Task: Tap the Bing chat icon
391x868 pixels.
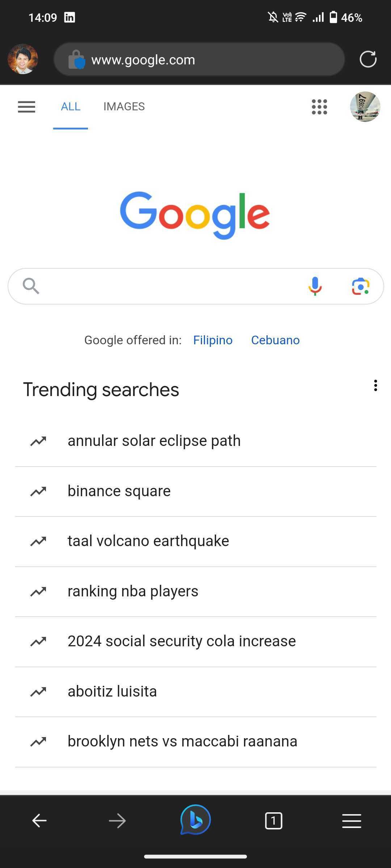Action: [x=195, y=820]
